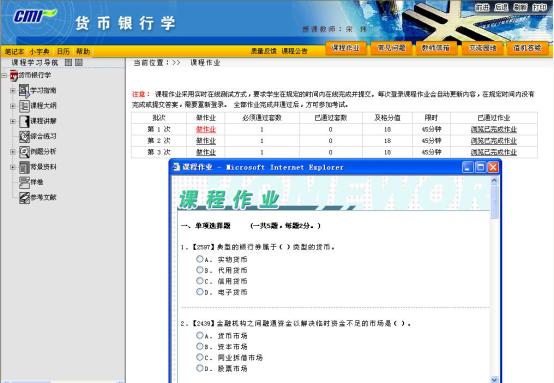Viewport: 554px width, 383px height.
Task: Maximize the 课程作业 popup window
Action: [480, 167]
